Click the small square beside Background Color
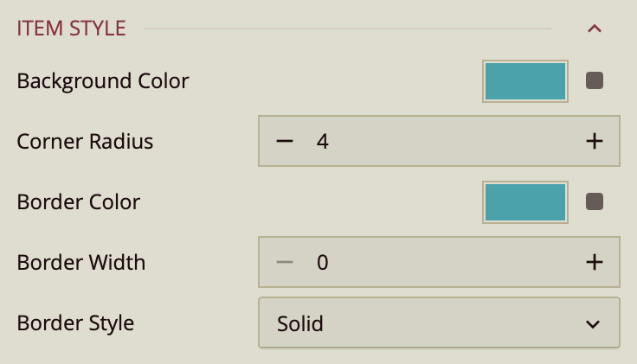The width and height of the screenshot is (637, 364). click(595, 81)
